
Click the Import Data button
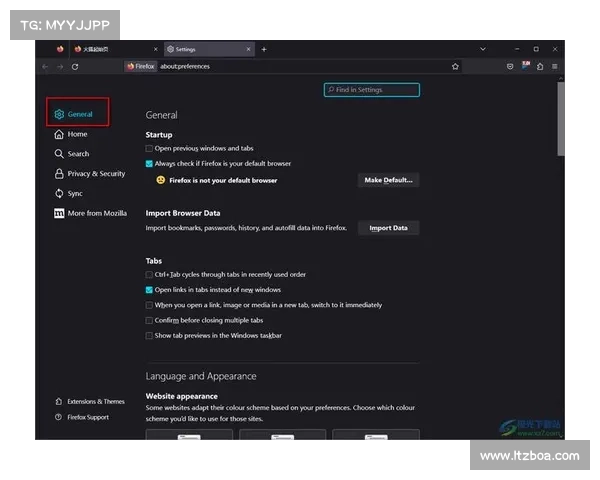pyautogui.click(x=388, y=228)
